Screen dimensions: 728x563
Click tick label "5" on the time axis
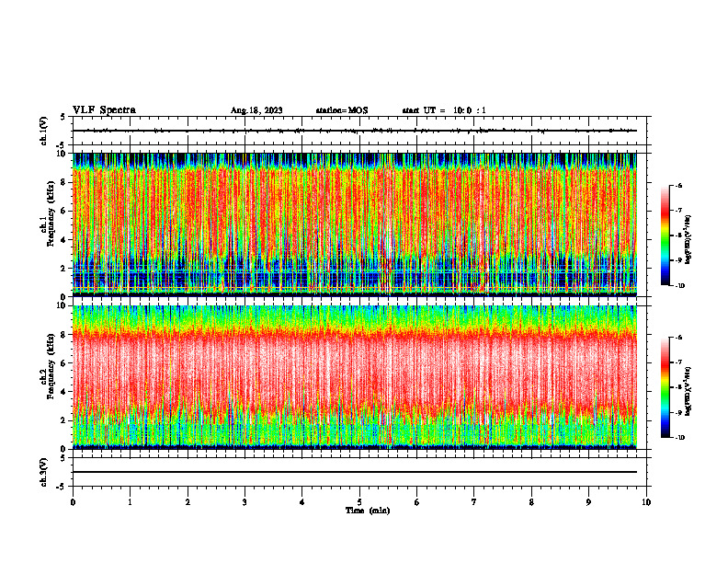point(359,502)
